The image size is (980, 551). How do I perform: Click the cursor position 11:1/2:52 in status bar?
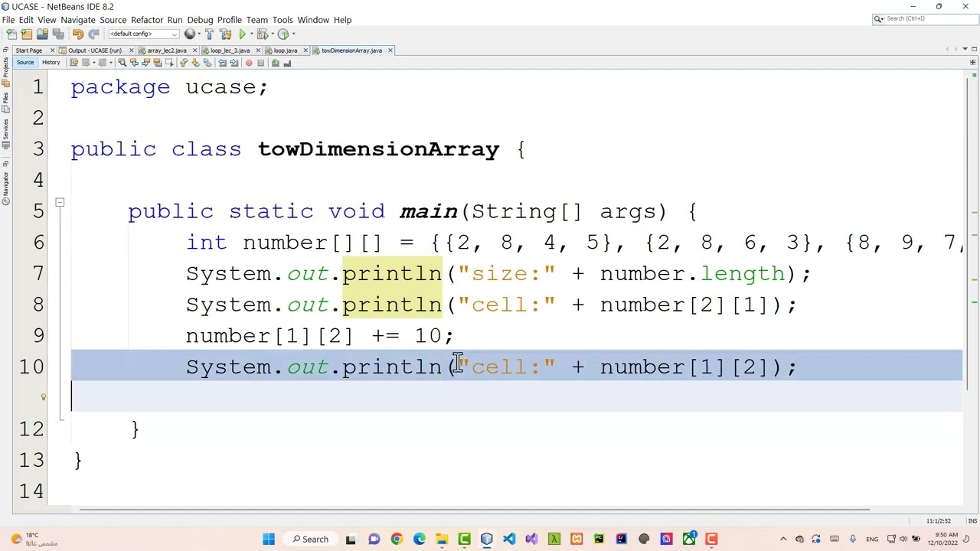click(938, 521)
